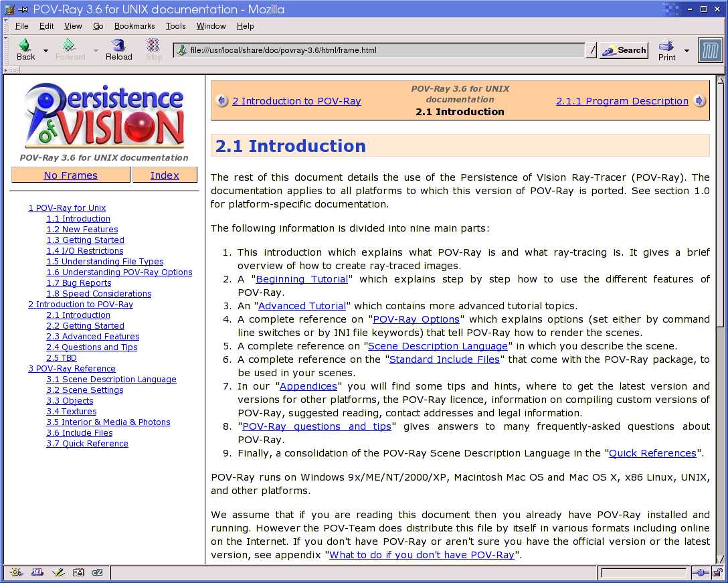Click the right arrow icon in navigation header
The height and width of the screenshot is (583, 728).
[699, 101]
